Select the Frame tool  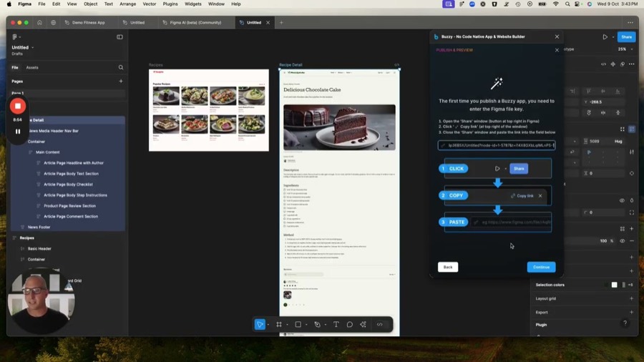coord(279,325)
